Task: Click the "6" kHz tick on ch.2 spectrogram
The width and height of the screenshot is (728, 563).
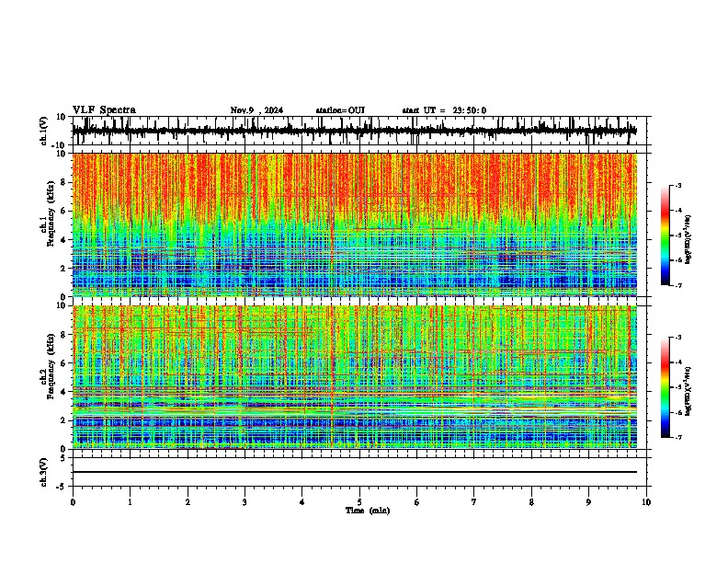Action: point(64,362)
